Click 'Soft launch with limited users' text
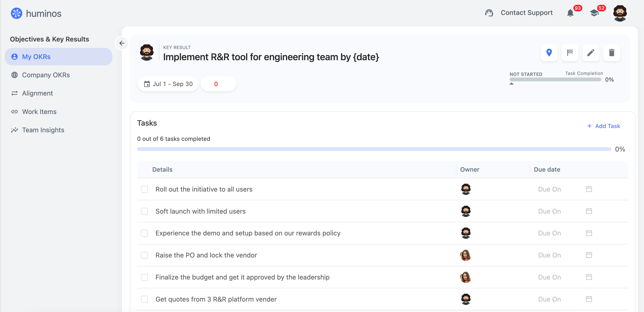The width and height of the screenshot is (644, 312). (201, 211)
